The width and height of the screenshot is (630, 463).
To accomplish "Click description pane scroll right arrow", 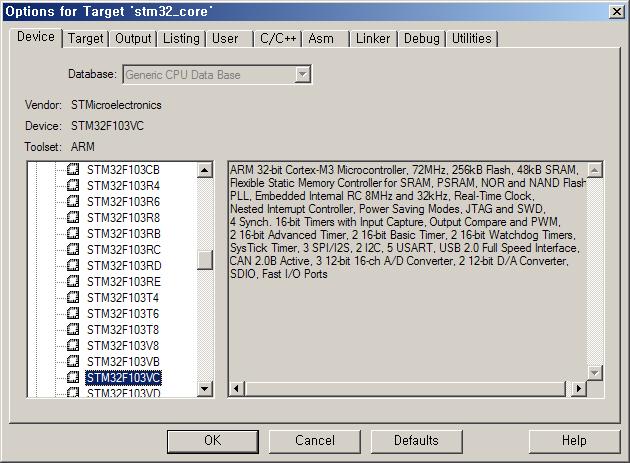I will [x=579, y=389].
